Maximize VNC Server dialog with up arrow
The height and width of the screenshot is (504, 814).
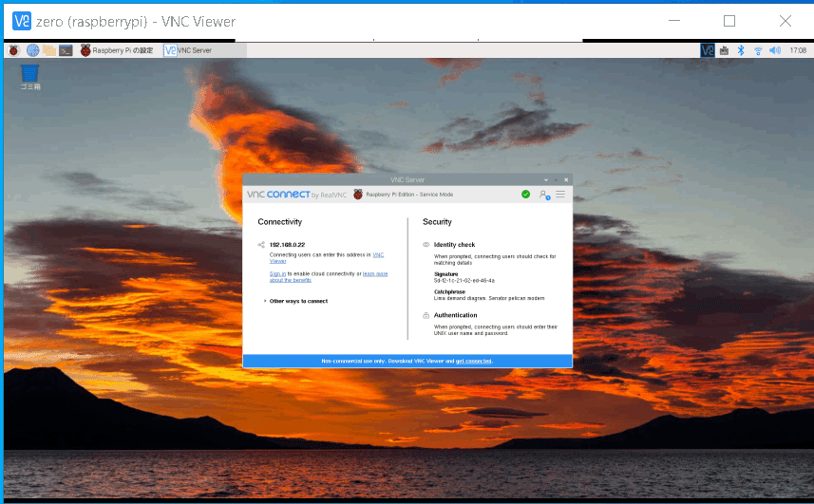coord(556,180)
